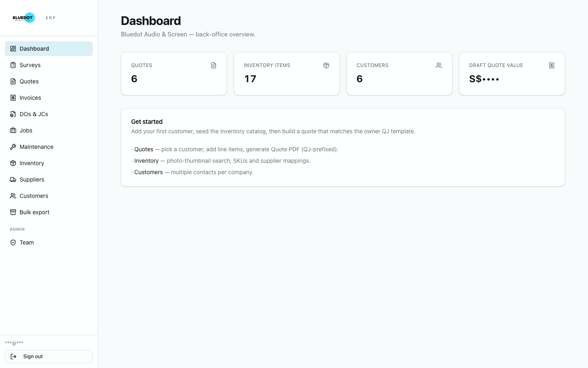Image resolution: width=588 pixels, height=368 pixels.
Task: Click the inventory items count 17
Action: tap(250, 79)
